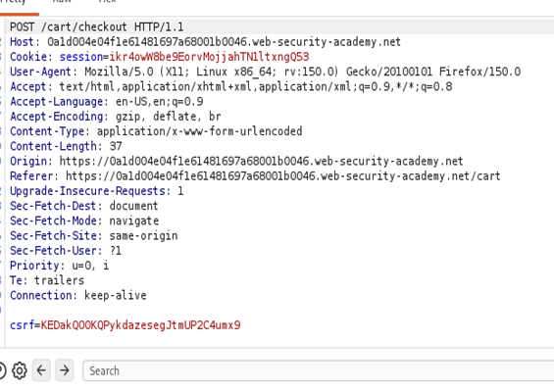554x392 pixels.
Task: Place cursor on Connection keep-alive line
Action: point(78,295)
